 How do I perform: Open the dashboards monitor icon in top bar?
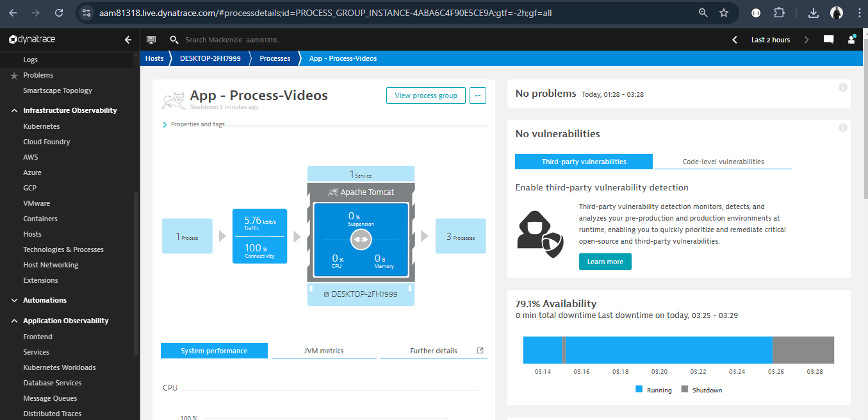click(151, 40)
